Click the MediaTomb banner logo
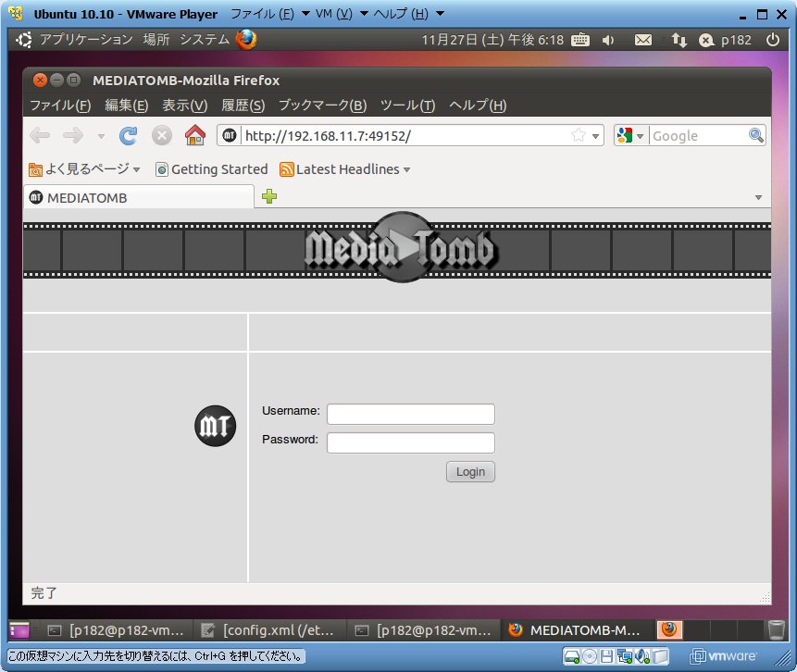This screenshot has width=797, height=672. [401, 247]
